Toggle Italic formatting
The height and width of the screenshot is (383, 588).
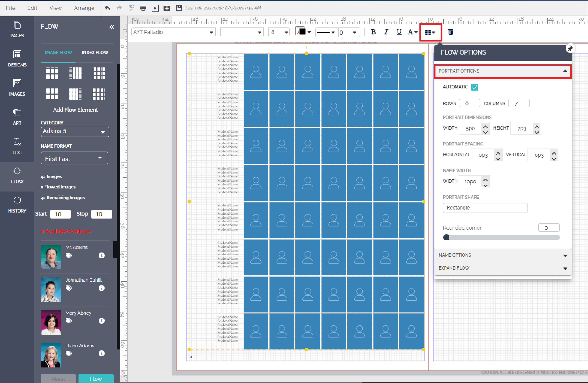pos(386,32)
